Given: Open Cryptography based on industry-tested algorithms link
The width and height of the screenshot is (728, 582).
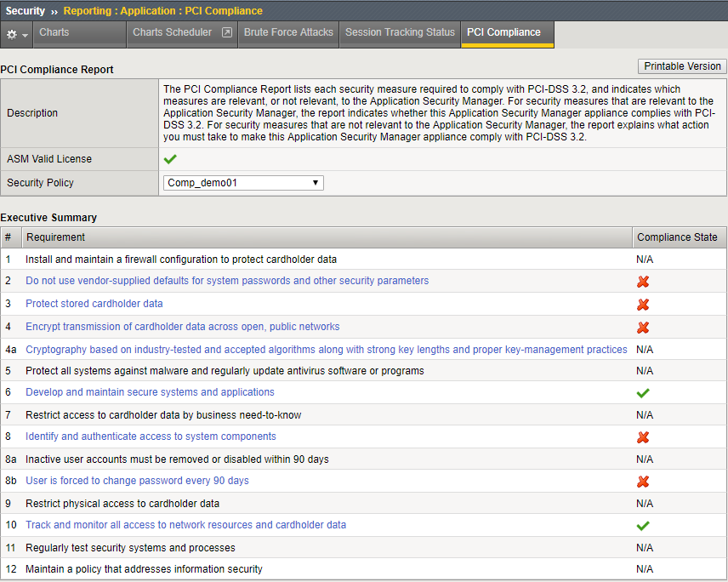Looking at the screenshot, I should point(327,350).
